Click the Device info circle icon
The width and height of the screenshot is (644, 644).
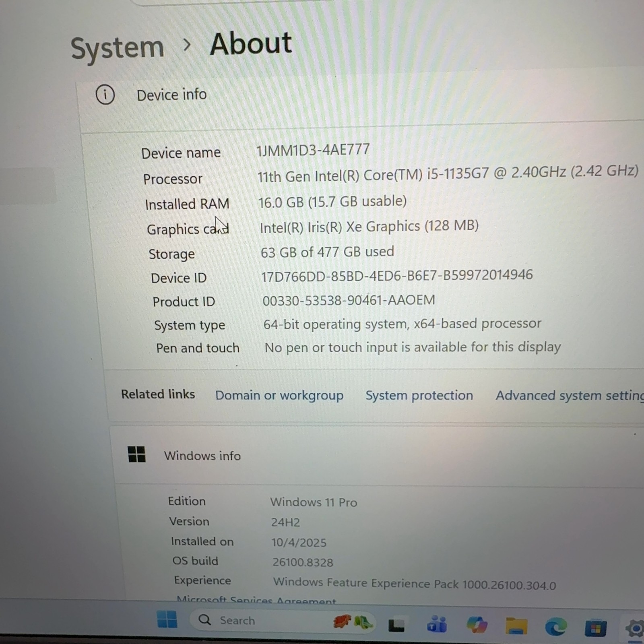105,95
